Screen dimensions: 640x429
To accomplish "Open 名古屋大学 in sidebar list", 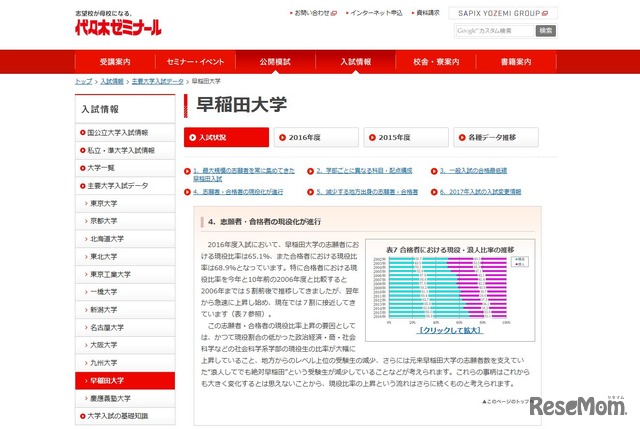I will coord(125,327).
